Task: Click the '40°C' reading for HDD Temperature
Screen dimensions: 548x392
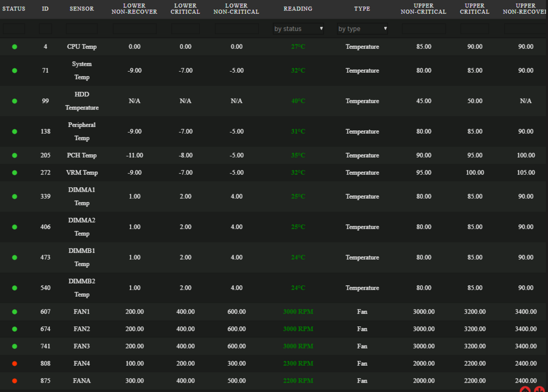Action: click(x=298, y=101)
